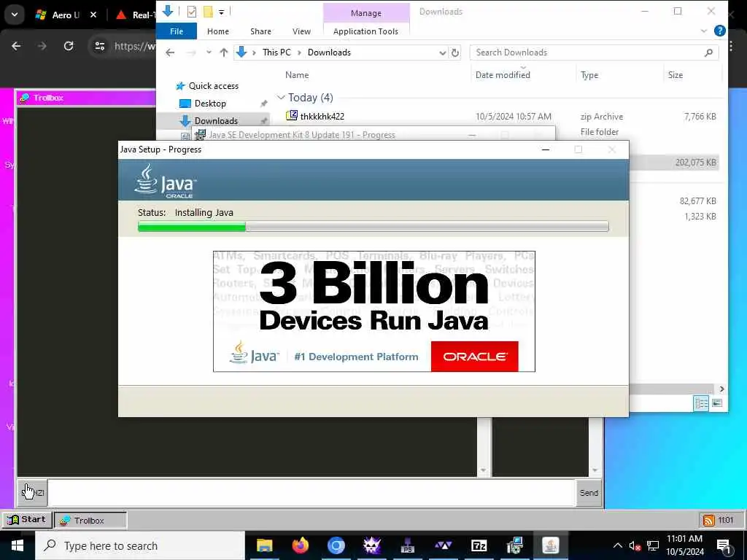Sort by Size column header
This screenshot has width=747, height=560.
pyautogui.click(x=675, y=75)
